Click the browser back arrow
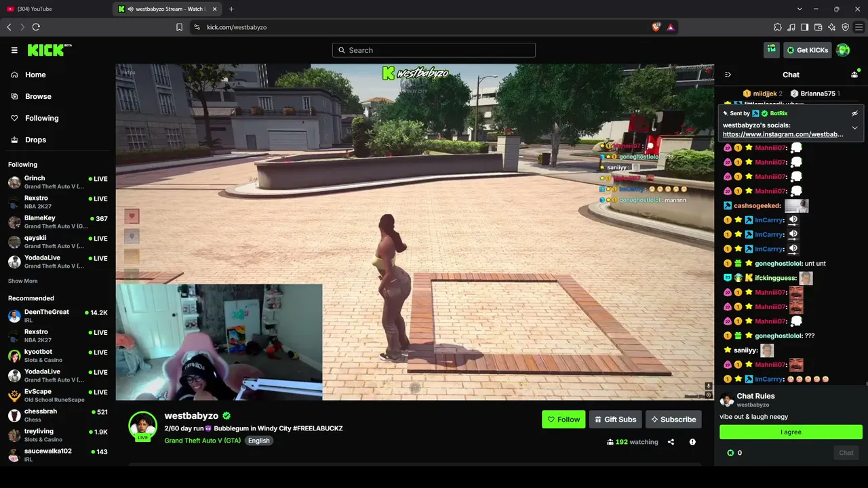 point(9,27)
